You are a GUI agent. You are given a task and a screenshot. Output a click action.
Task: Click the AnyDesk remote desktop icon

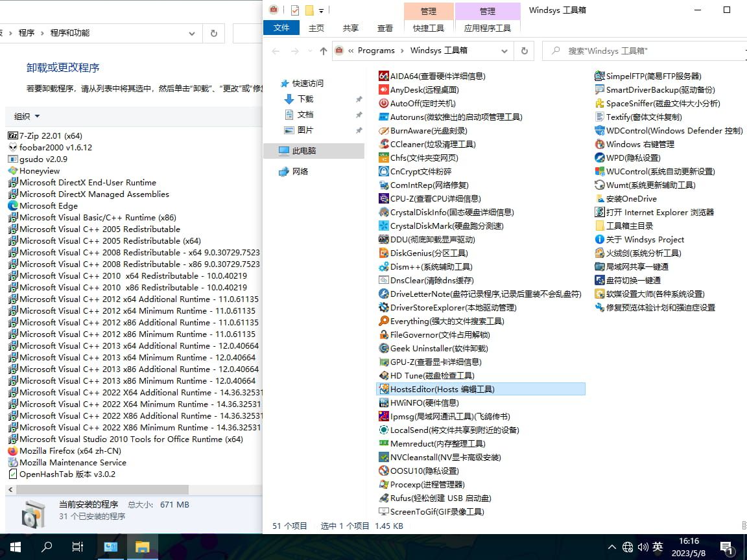click(x=384, y=89)
